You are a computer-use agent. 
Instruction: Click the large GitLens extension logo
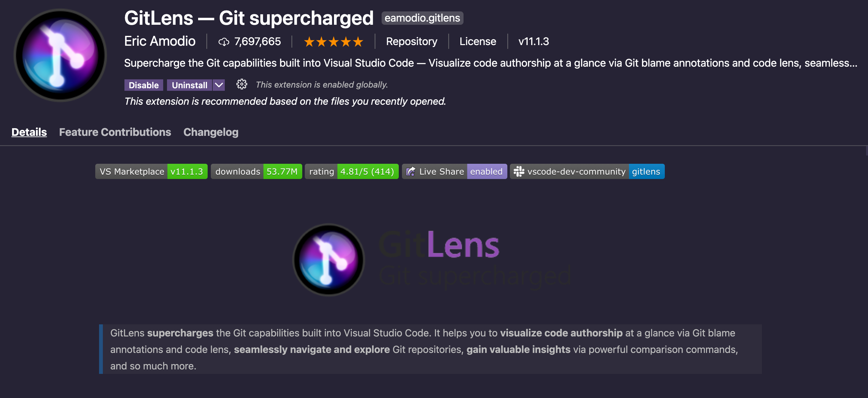[x=60, y=55]
